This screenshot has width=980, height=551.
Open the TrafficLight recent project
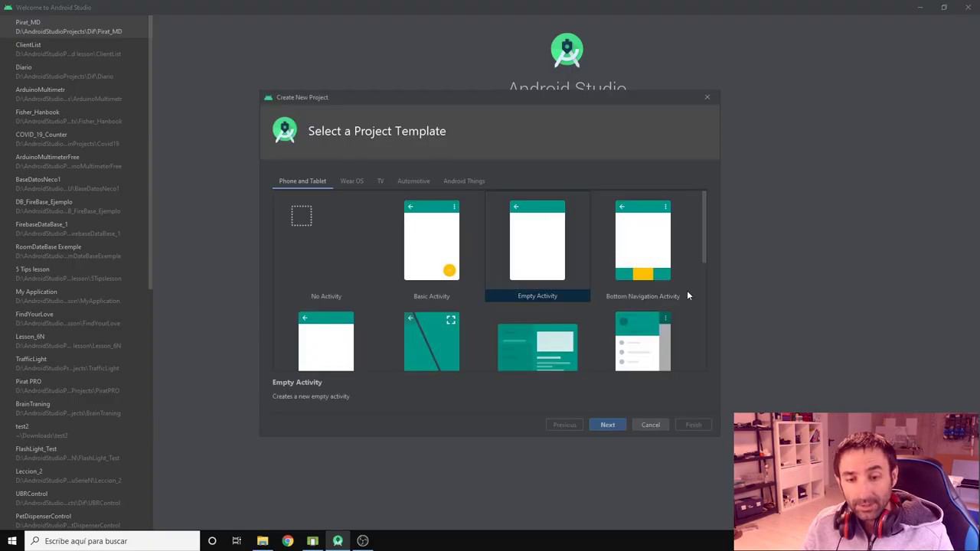(x=74, y=364)
